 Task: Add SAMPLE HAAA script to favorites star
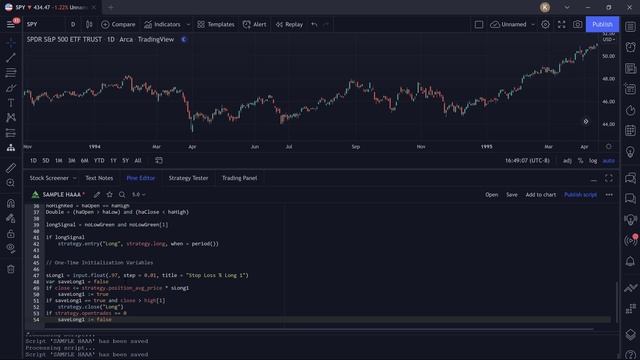pyautogui.click(x=109, y=195)
